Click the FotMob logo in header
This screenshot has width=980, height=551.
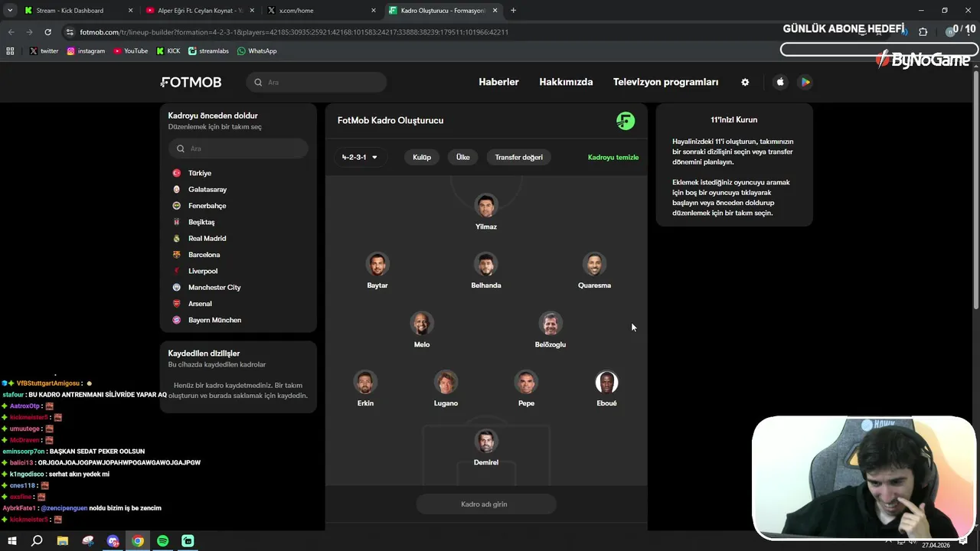191,82
